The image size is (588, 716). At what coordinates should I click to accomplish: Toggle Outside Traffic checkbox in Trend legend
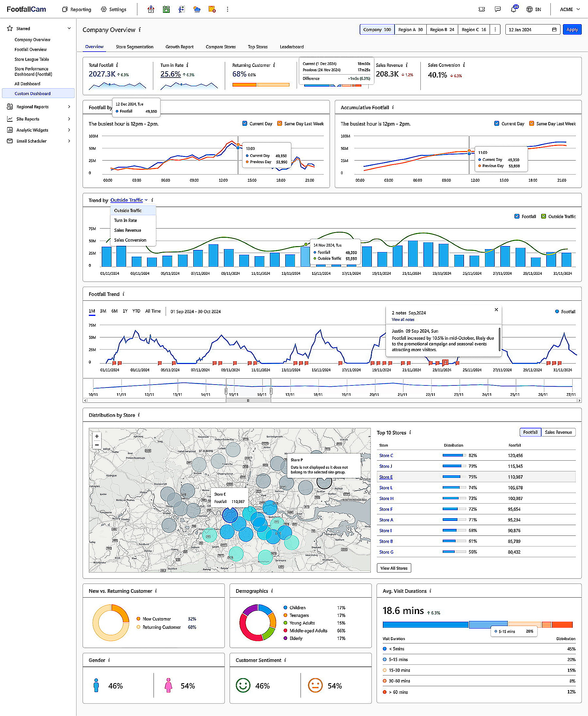543,217
